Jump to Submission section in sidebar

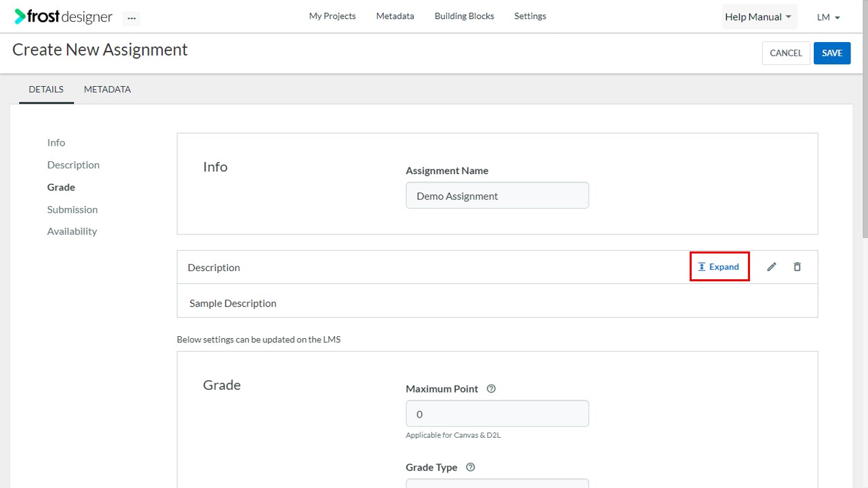point(73,209)
